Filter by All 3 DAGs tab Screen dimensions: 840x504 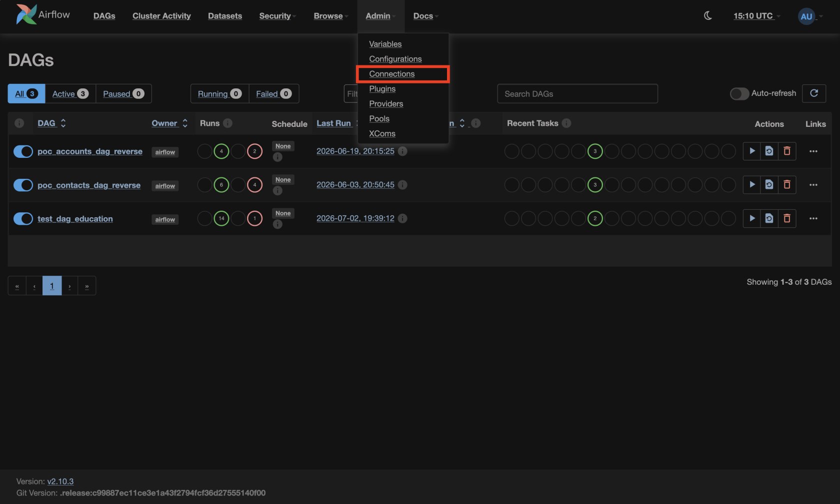click(26, 93)
